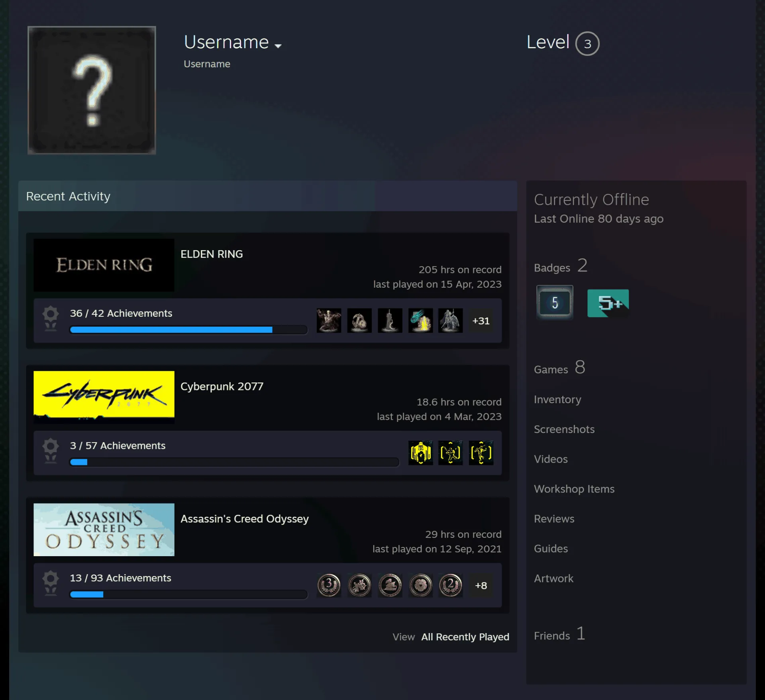Image resolution: width=765 pixels, height=700 pixels.
Task: Click third Elden Ring achievement icon
Action: [x=390, y=320]
